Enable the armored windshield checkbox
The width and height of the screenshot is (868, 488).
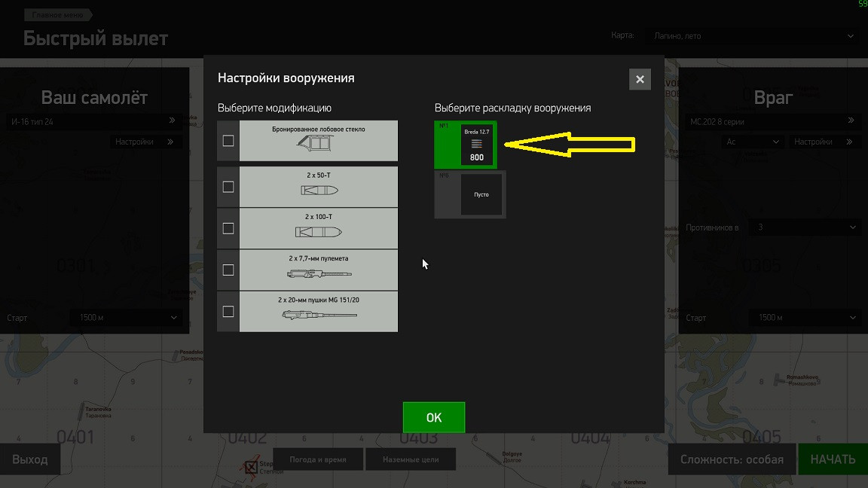tap(228, 141)
